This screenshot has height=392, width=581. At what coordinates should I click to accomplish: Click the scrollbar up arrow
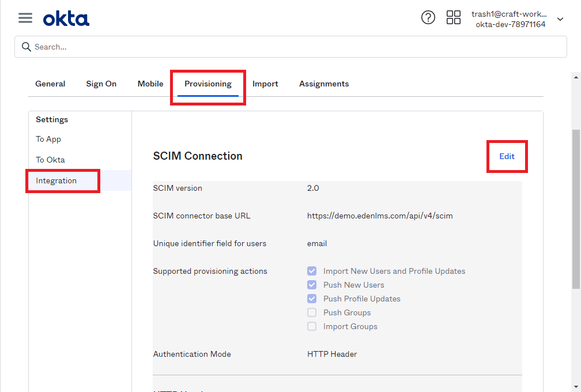[576, 77]
